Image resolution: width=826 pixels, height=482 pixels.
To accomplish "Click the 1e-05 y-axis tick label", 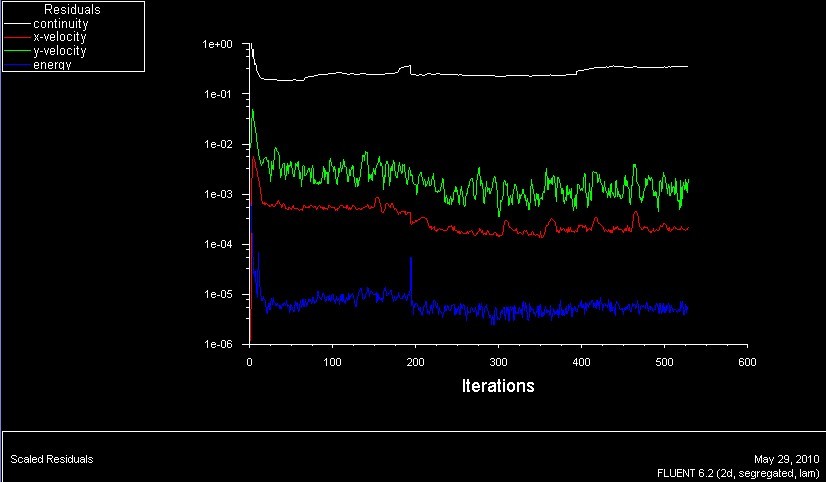I will [217, 295].
